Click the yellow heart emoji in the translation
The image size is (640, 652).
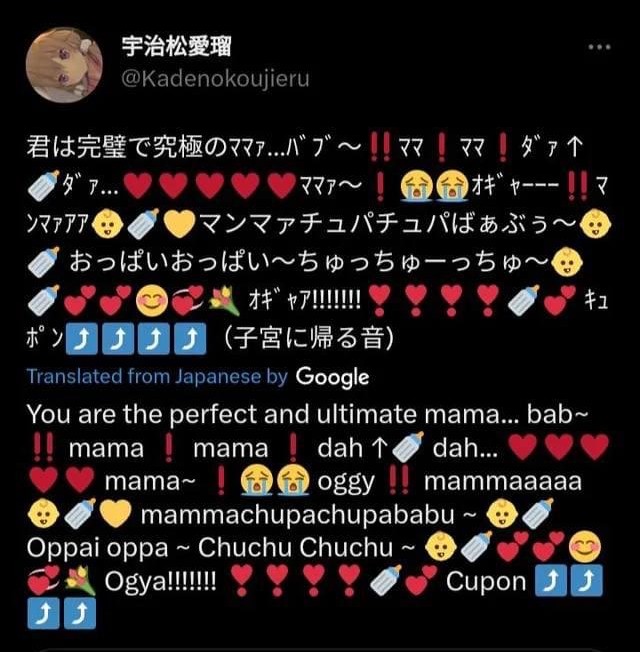[x=116, y=514]
